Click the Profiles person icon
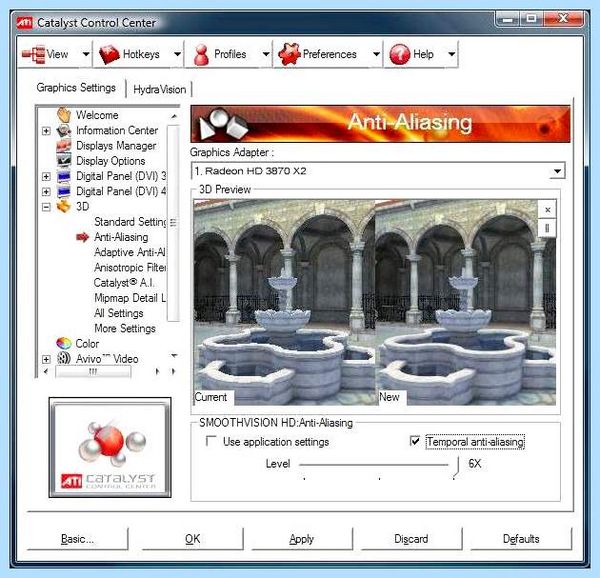This screenshot has height=578, width=600. click(x=201, y=55)
